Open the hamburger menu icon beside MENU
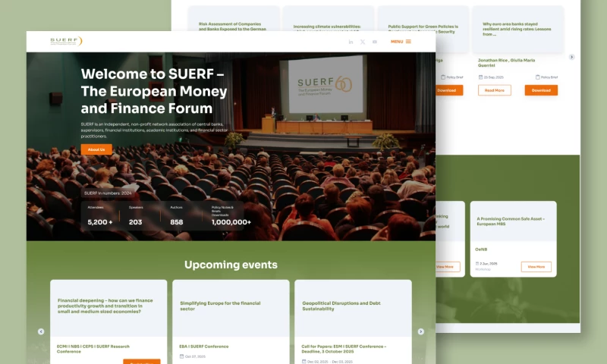 pyautogui.click(x=408, y=42)
